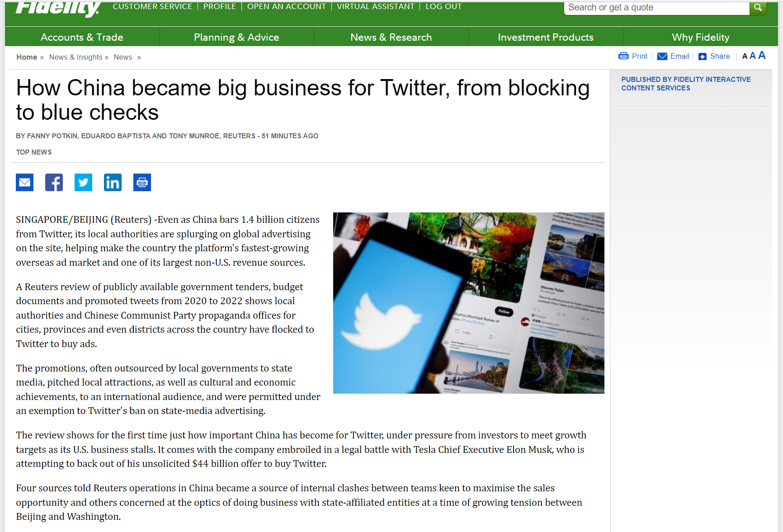Focus the Search or get a quote field

(x=656, y=8)
